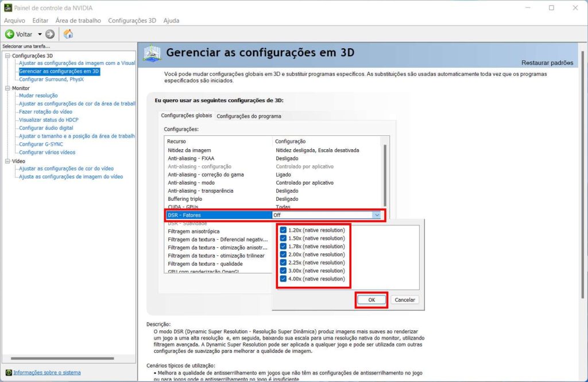This screenshot has width=588, height=382.
Task: Collapse the Monitor tree section
Action: (7, 88)
